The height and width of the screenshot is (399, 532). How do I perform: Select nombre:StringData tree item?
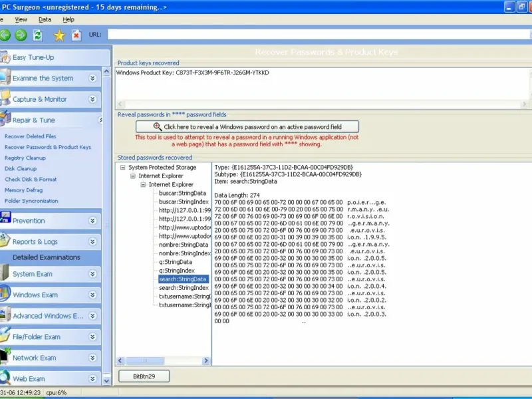pos(184,245)
